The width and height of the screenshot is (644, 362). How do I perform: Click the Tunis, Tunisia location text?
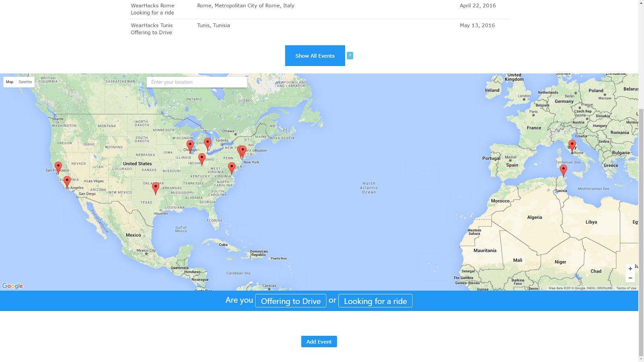213,25
